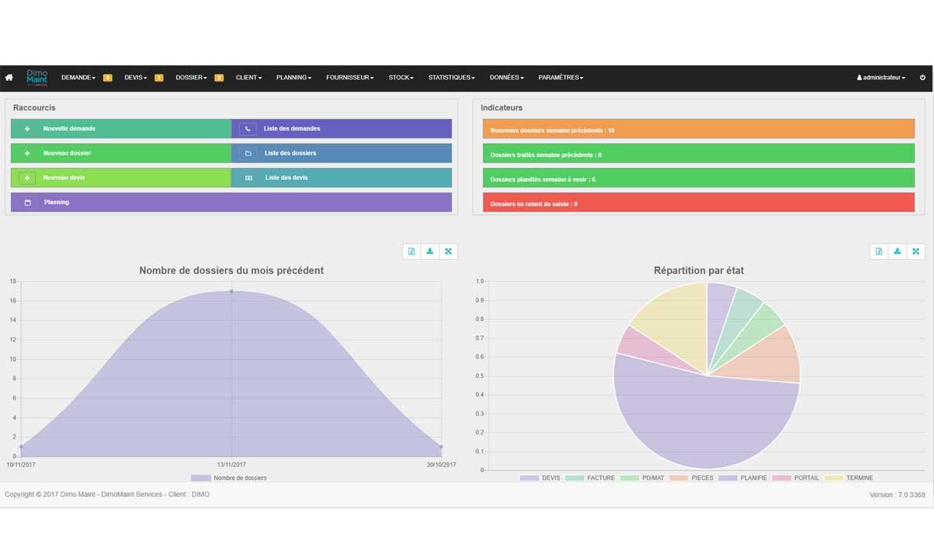
Task: Open Liste des demandes
Action: pos(342,129)
